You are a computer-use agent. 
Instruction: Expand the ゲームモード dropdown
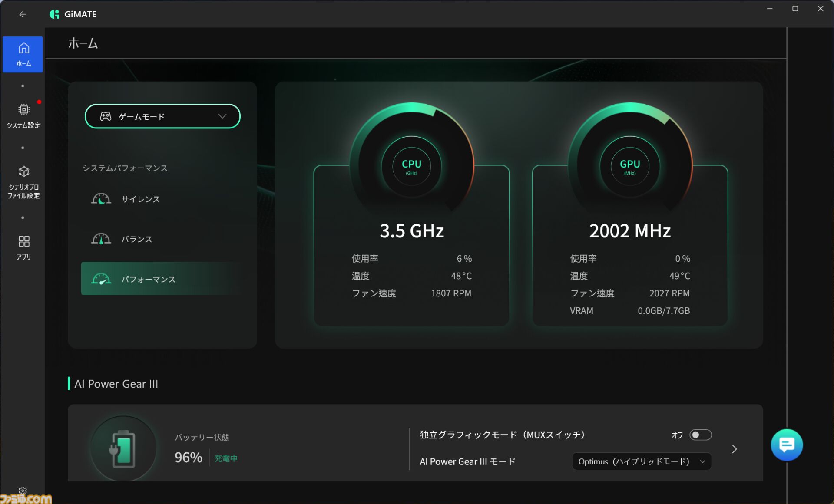[162, 116]
